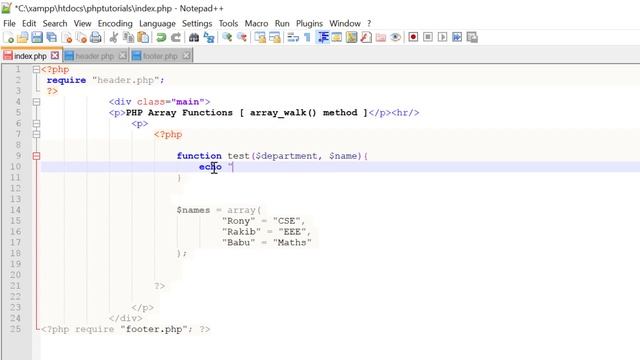The height and width of the screenshot is (360, 640).
Task: Create a new document via the New icon
Action: coord(8,38)
